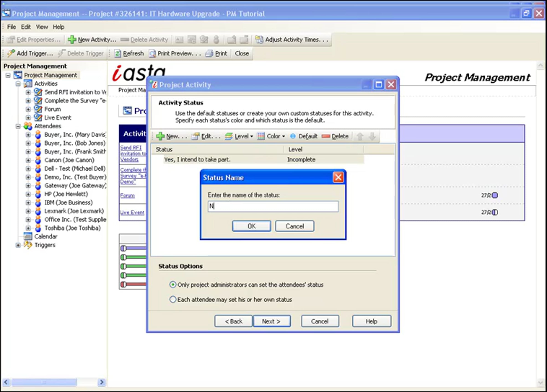Open the File menu
This screenshot has width=547, height=392.
coord(11,27)
